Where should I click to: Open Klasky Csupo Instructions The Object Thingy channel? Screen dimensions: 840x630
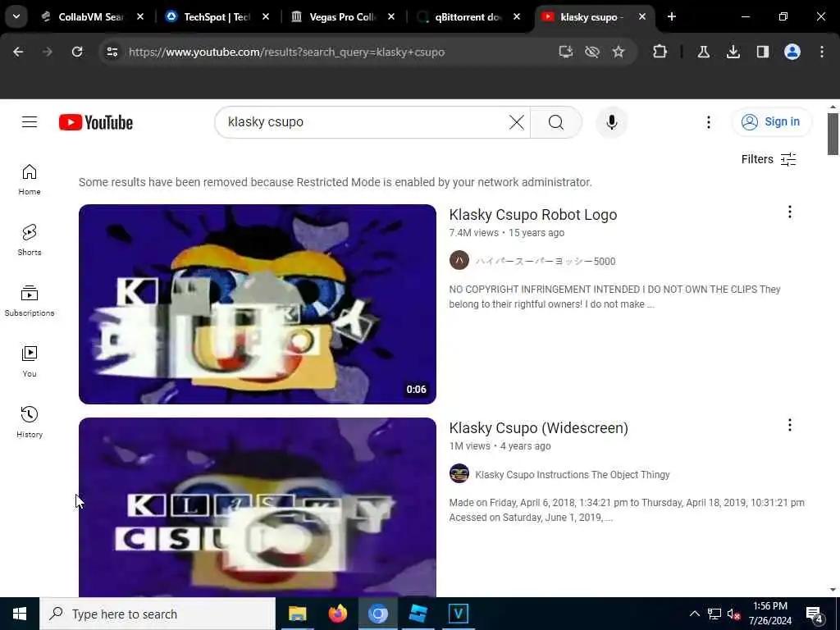tap(572, 475)
